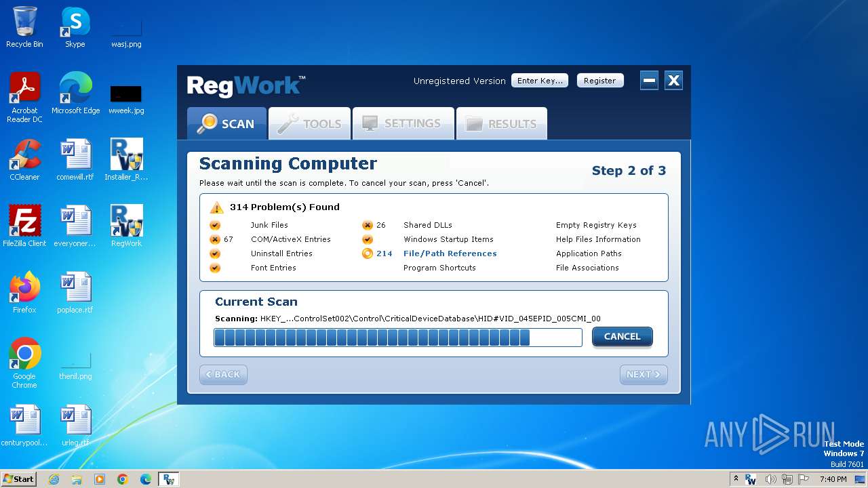Select the wasj.png desktop file

coord(126,33)
